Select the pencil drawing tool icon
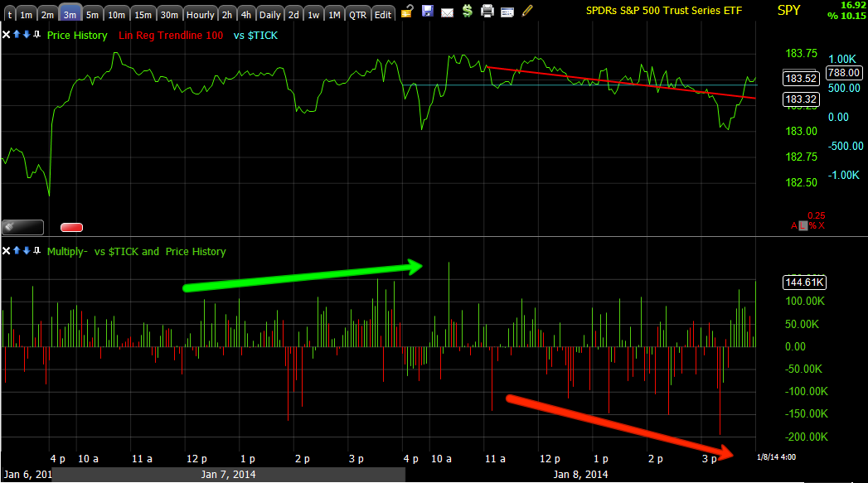868x483 pixels. click(x=527, y=11)
